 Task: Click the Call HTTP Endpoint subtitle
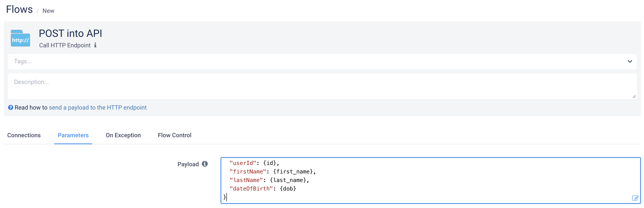[x=65, y=45]
